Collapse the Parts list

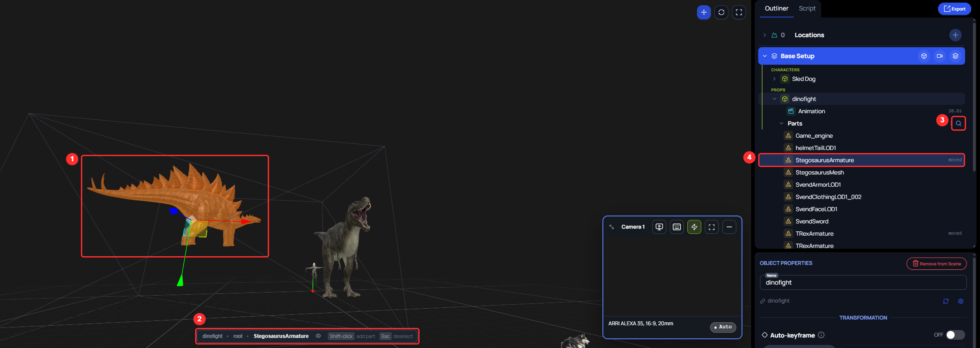[x=781, y=123]
